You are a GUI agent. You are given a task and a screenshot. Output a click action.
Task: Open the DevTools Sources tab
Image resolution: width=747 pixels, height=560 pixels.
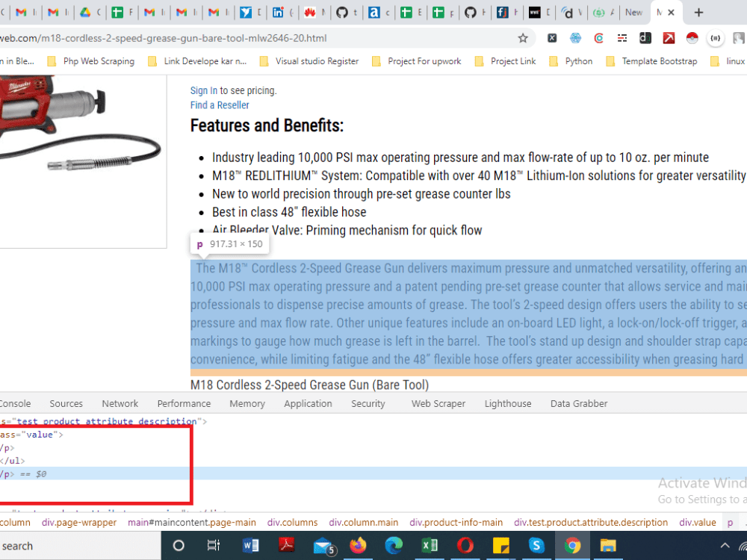(x=66, y=403)
